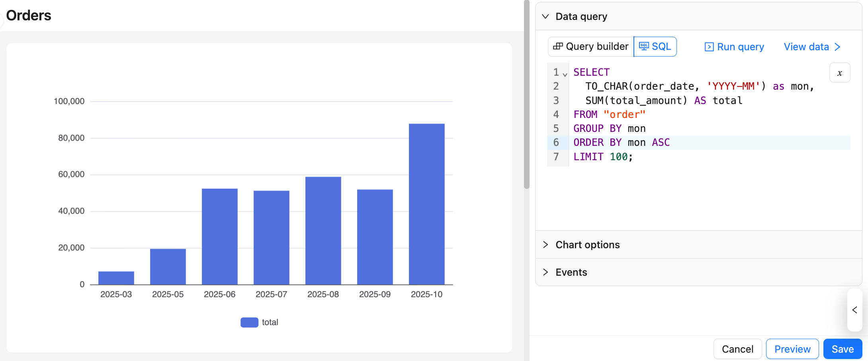Click the 2025-10 bar in chart
Image resolution: width=868 pixels, height=361 pixels.
tap(426, 204)
